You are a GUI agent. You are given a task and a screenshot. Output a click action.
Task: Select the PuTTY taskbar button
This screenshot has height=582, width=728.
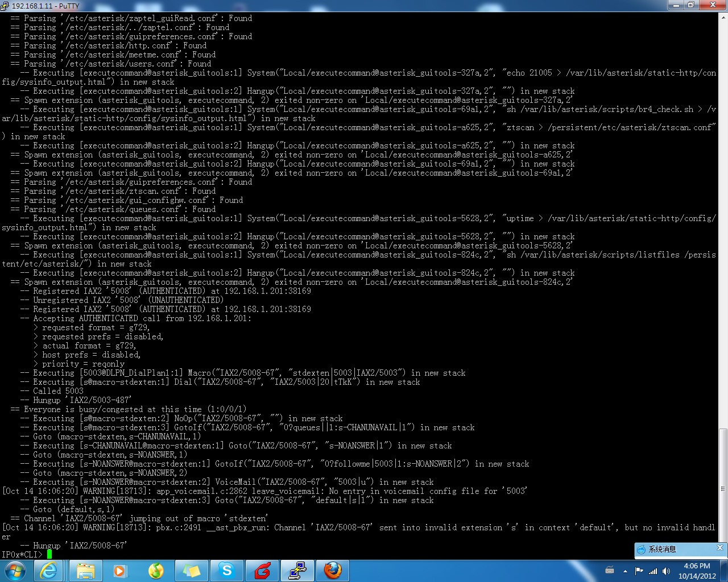[x=297, y=571]
